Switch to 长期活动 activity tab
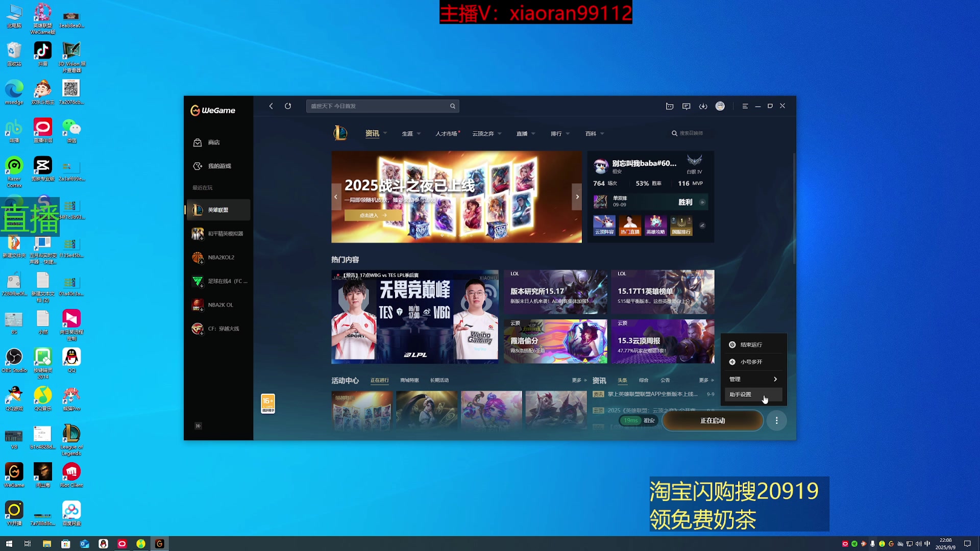 (x=439, y=380)
